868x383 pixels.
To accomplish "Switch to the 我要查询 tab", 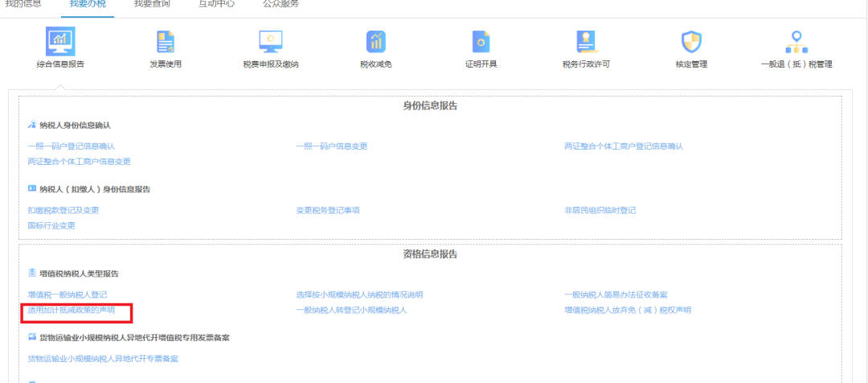I will coord(152,4).
